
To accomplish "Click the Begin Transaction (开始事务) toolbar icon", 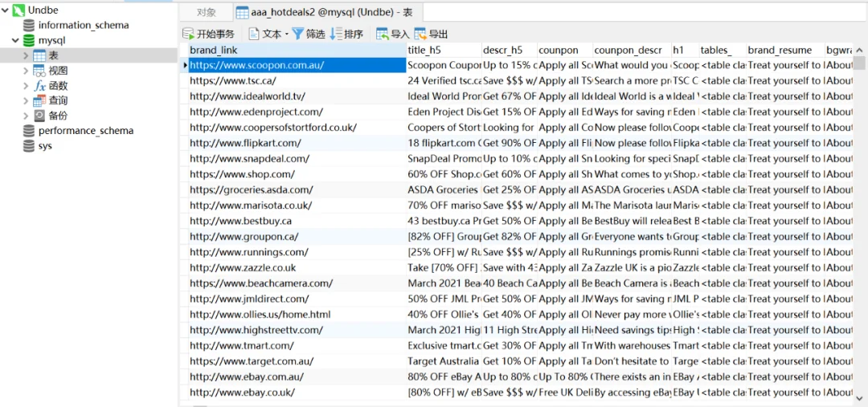I will tap(189, 34).
